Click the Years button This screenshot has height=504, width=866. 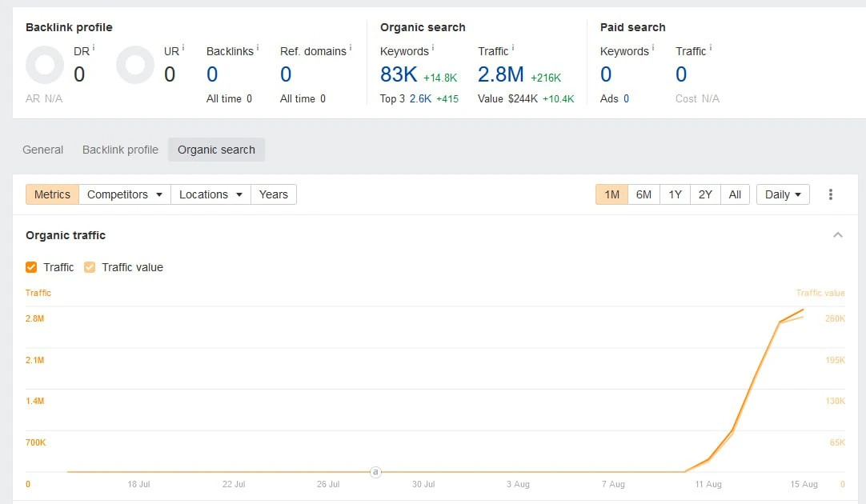tap(274, 194)
